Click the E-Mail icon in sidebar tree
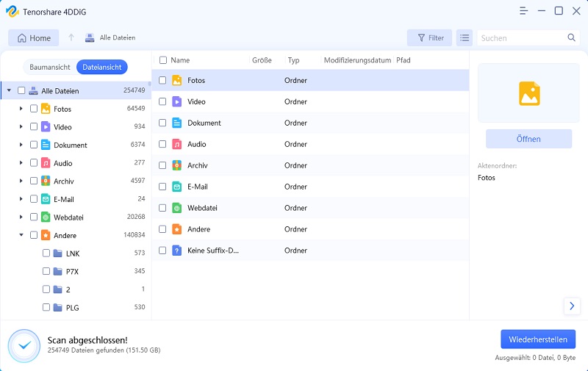 click(x=46, y=199)
